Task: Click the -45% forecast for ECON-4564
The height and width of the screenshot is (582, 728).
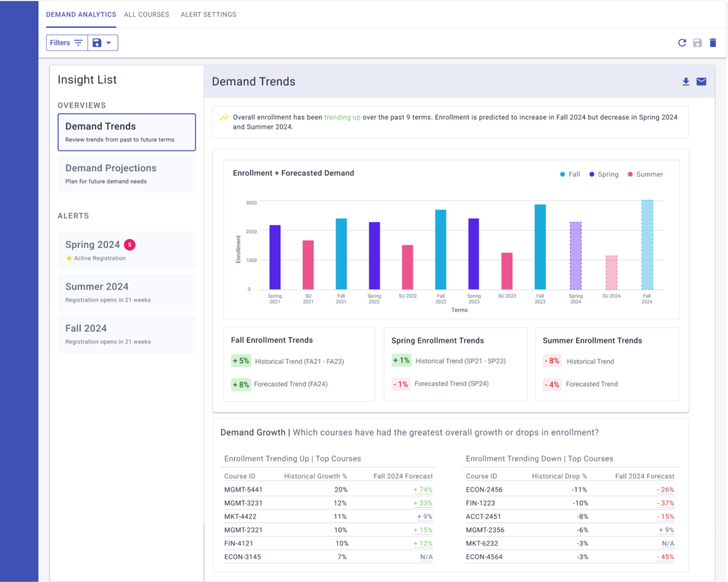Action: [x=665, y=557]
